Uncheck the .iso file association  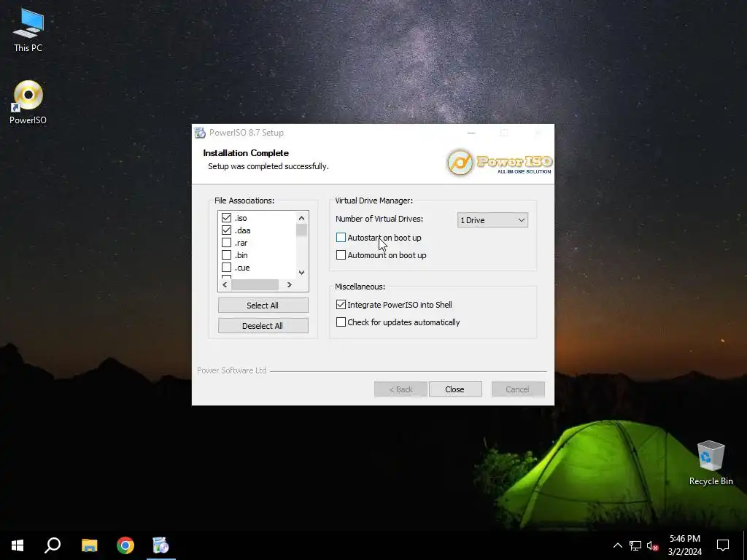(x=226, y=217)
